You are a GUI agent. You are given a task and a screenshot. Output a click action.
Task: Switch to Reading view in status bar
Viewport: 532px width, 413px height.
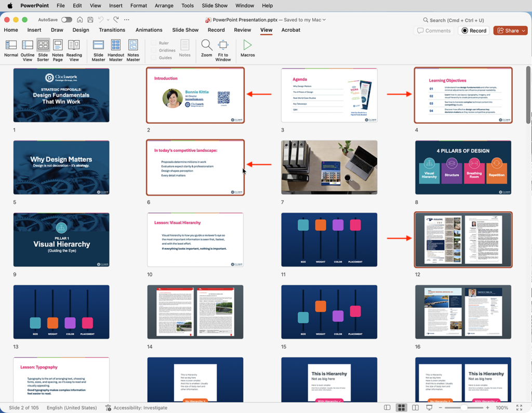(x=415, y=408)
